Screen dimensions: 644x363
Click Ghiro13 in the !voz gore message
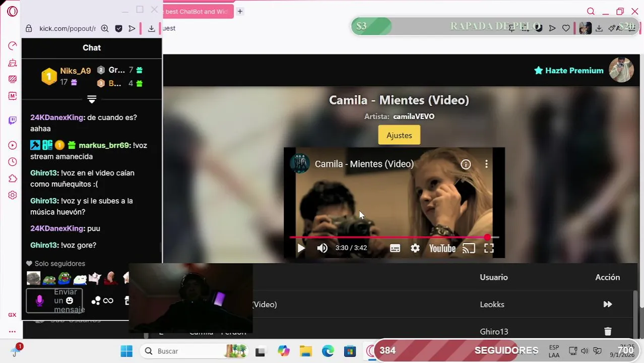[x=44, y=245]
